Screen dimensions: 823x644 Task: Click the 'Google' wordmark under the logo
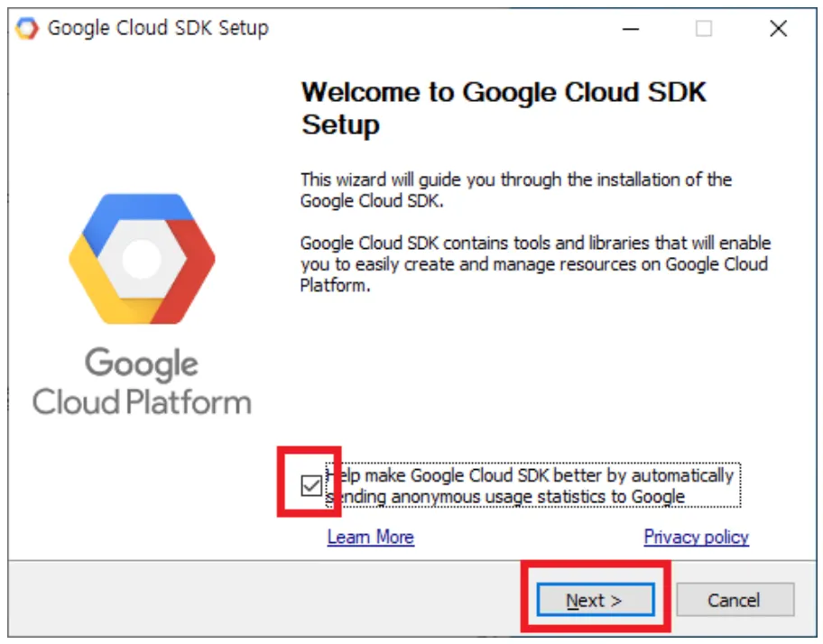pyautogui.click(x=142, y=365)
